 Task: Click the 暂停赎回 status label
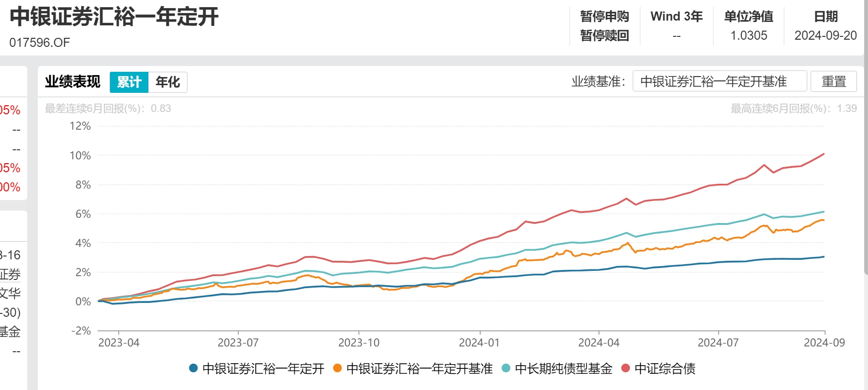604,34
